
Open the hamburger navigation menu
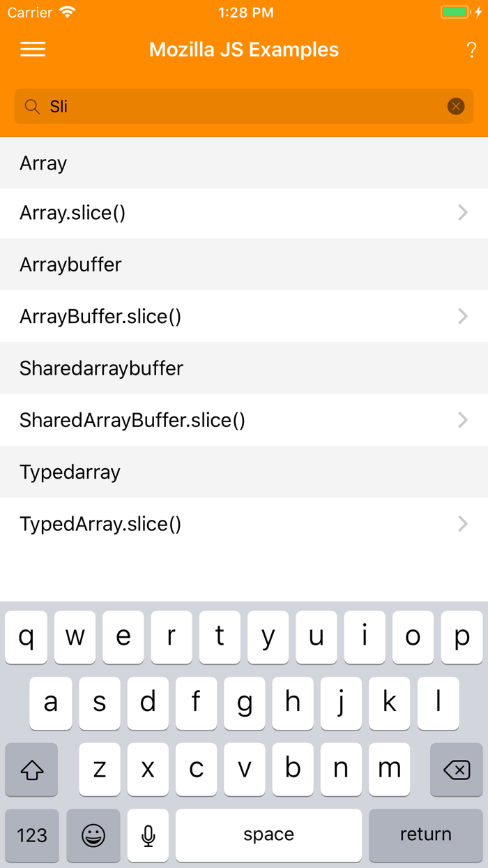coord(33,49)
